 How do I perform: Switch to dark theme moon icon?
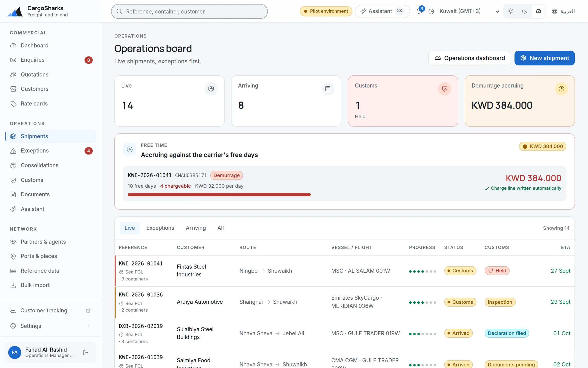click(524, 11)
